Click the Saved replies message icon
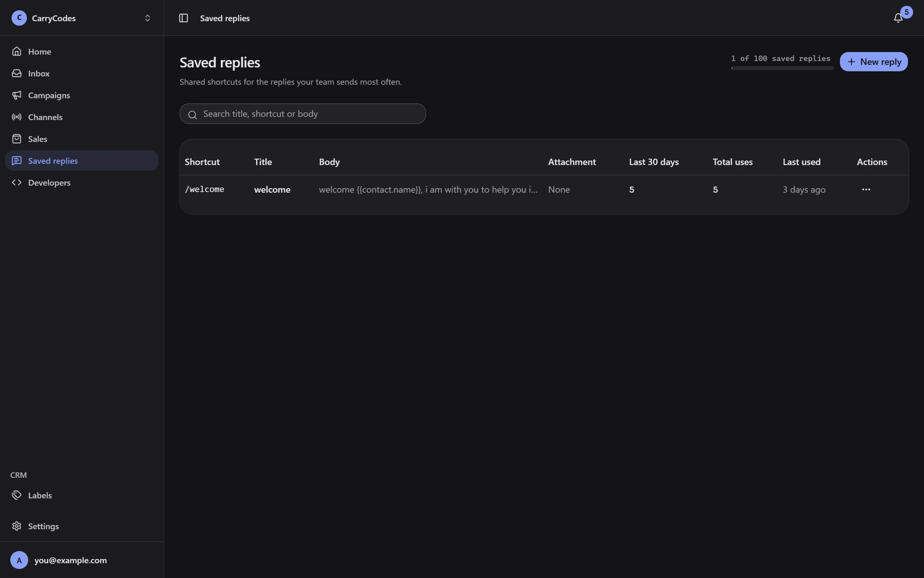 click(16, 161)
